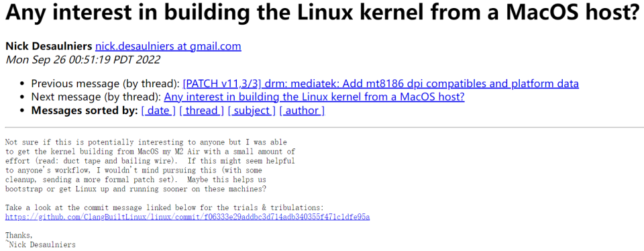The image size is (644, 251).
Task: Sort messages by thread
Action: pyautogui.click(x=201, y=111)
